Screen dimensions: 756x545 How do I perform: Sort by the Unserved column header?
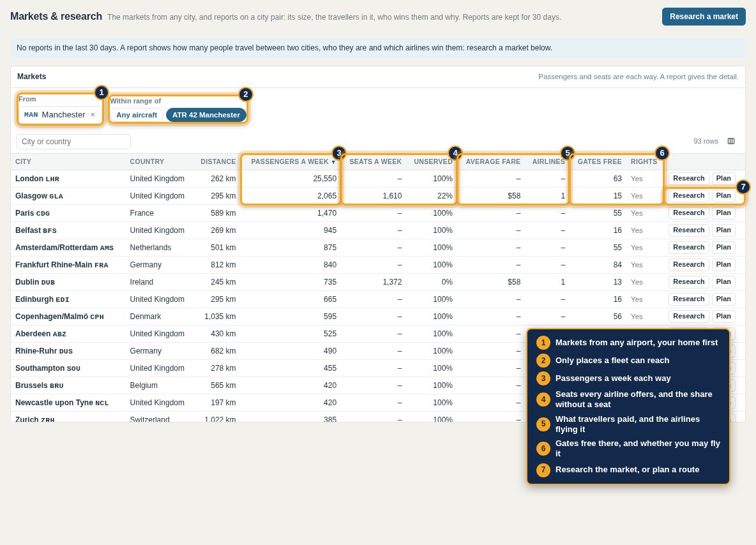tap(433, 162)
